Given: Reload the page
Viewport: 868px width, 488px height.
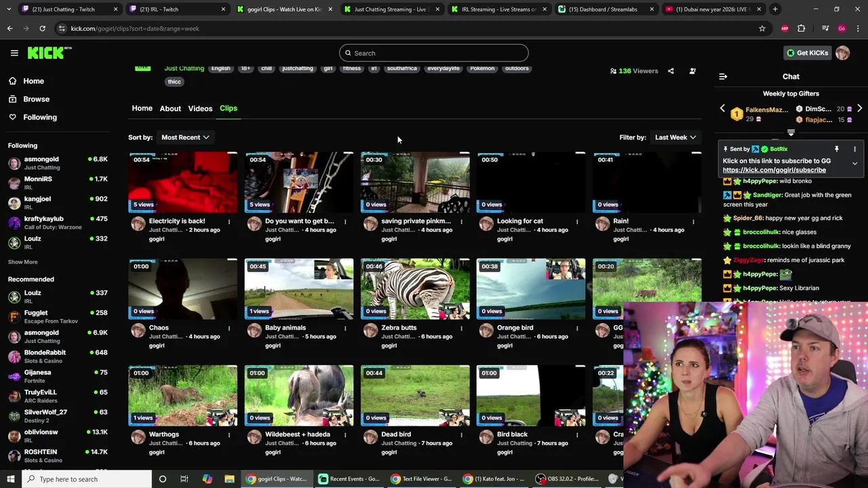Looking at the screenshot, I should pos(42,28).
